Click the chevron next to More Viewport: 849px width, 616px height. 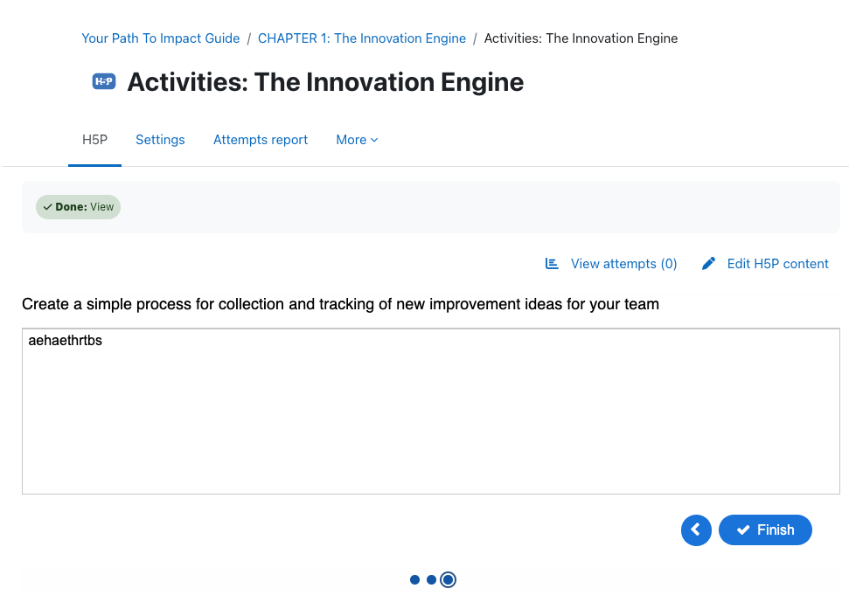[374, 140]
